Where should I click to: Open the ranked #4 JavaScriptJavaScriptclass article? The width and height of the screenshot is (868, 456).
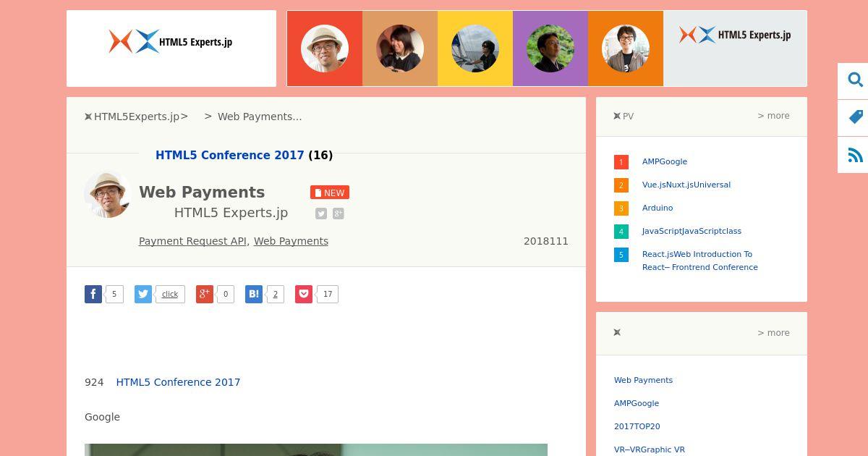tap(692, 231)
